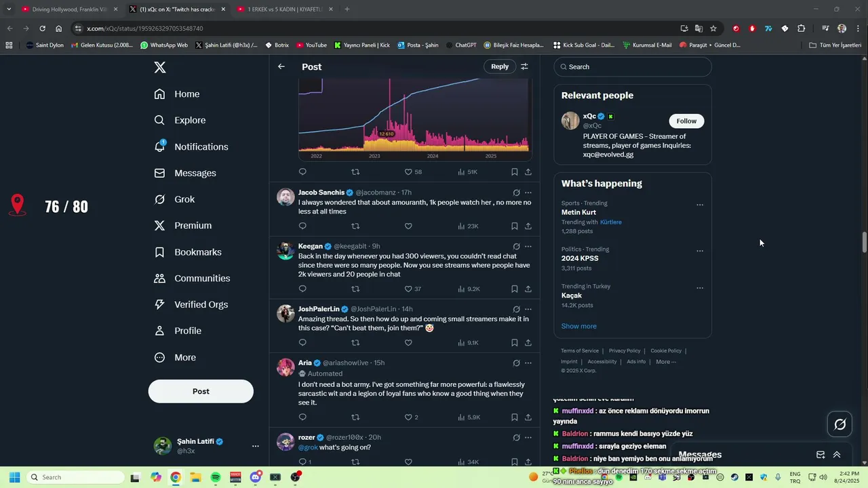
Task: Click the X logo in the sidebar
Action: point(159,67)
